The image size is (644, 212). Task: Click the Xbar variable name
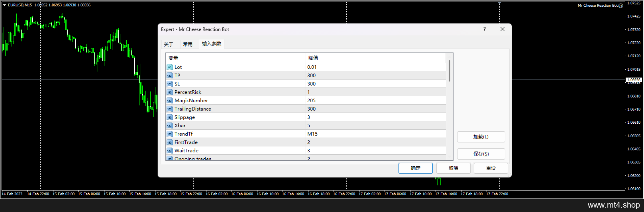(x=180, y=126)
